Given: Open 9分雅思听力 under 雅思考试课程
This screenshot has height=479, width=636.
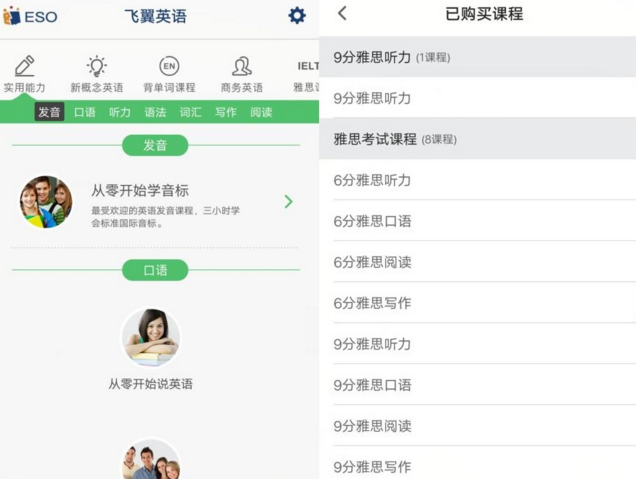Looking at the screenshot, I should click(x=477, y=344).
